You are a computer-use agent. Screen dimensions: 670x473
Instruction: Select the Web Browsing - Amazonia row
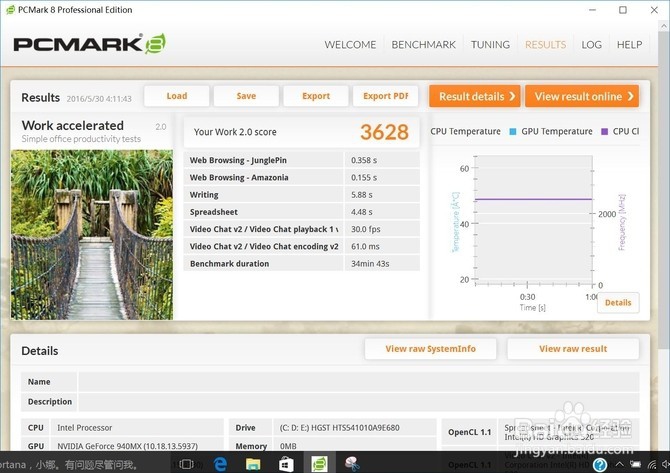pyautogui.click(x=302, y=177)
